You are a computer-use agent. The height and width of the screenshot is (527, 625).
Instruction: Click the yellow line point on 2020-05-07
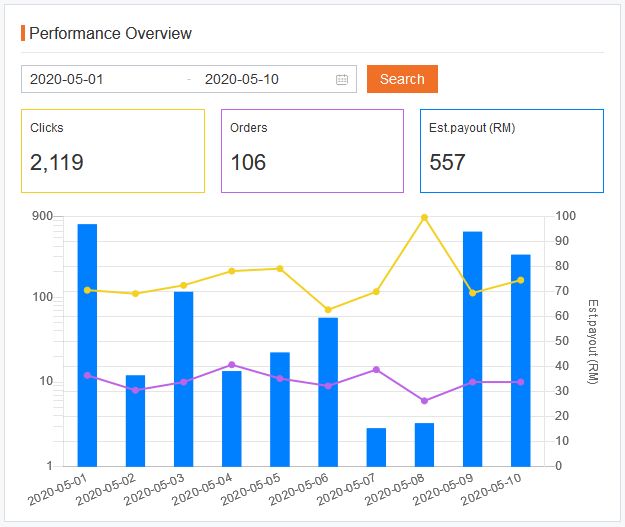(x=376, y=292)
